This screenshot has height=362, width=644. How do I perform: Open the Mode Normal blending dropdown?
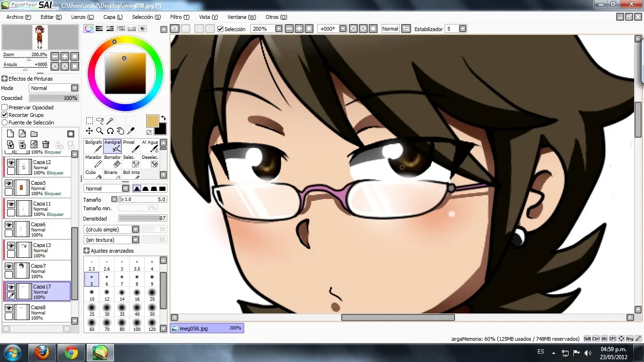click(54, 88)
